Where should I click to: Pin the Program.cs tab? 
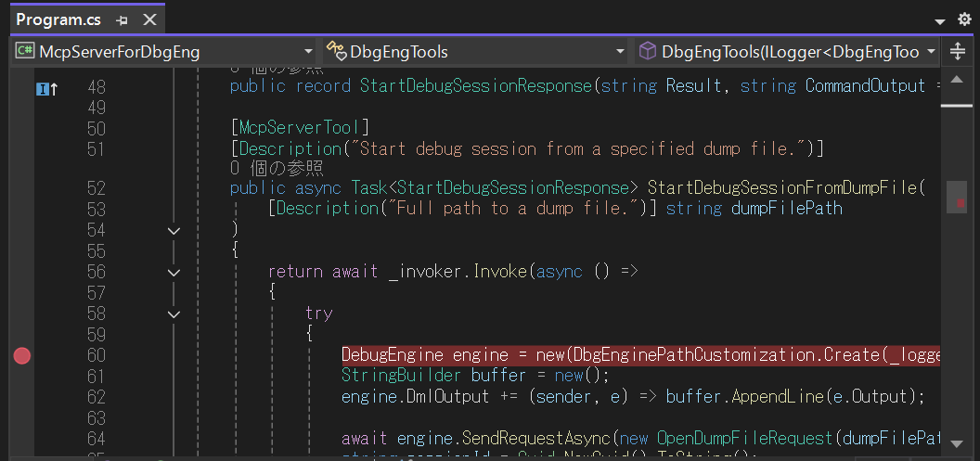tap(122, 20)
